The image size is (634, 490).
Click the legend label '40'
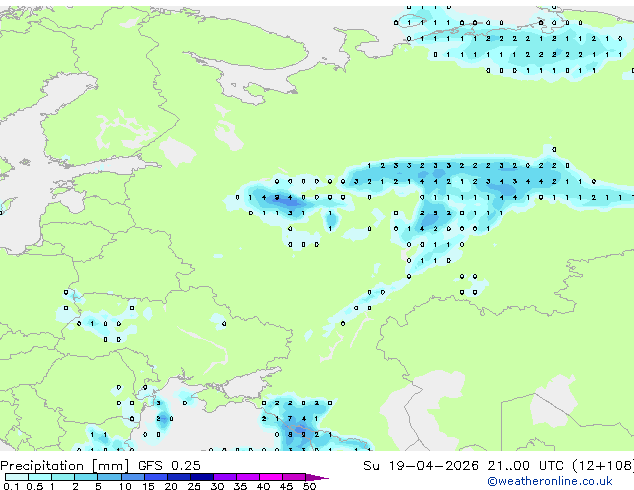[x=263, y=486]
